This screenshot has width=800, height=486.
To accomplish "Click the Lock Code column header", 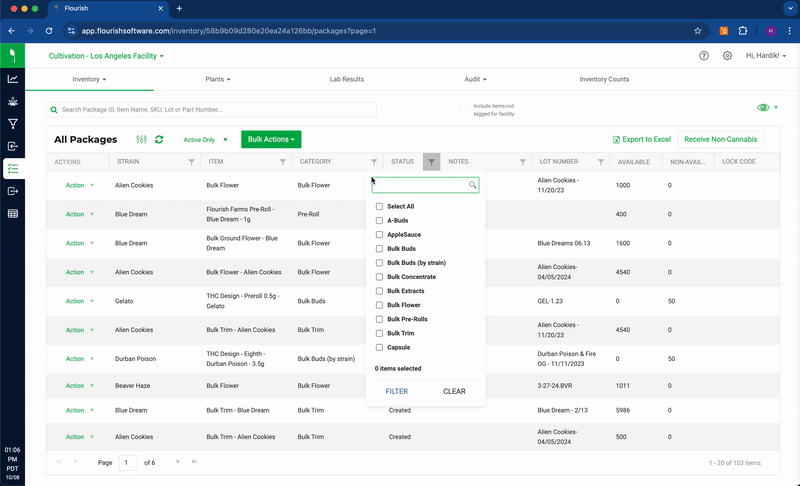I will tap(738, 162).
